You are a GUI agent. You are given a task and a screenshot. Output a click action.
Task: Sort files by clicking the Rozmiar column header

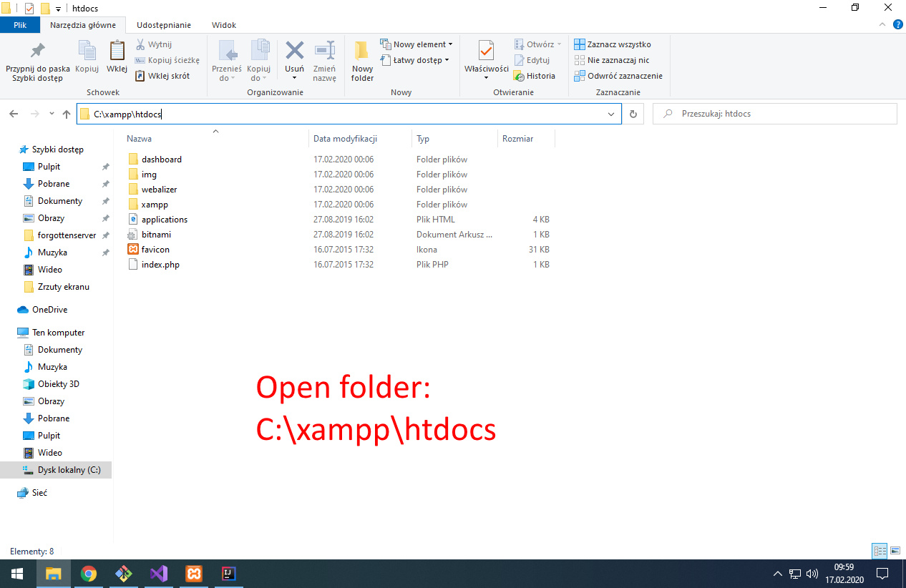pyautogui.click(x=517, y=138)
